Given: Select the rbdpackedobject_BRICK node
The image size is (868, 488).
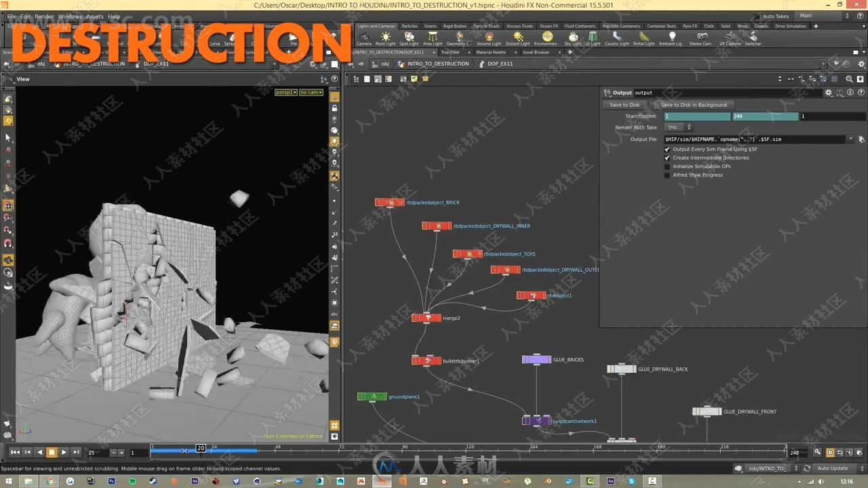Looking at the screenshot, I should (x=389, y=202).
